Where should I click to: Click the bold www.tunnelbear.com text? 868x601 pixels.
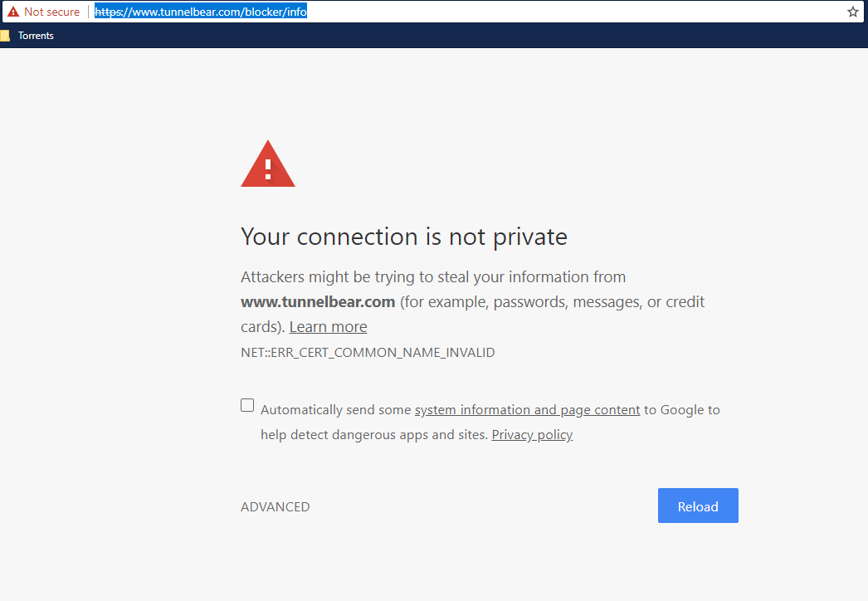(x=318, y=302)
